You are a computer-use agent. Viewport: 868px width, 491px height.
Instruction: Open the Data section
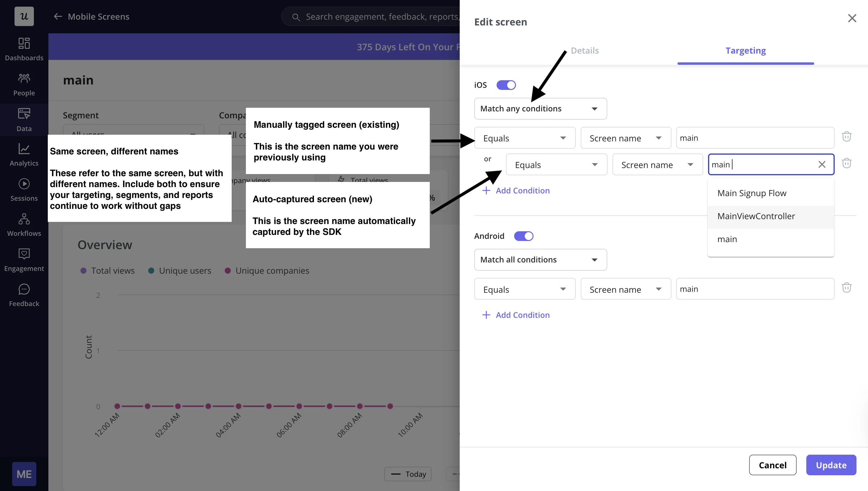pyautogui.click(x=24, y=120)
